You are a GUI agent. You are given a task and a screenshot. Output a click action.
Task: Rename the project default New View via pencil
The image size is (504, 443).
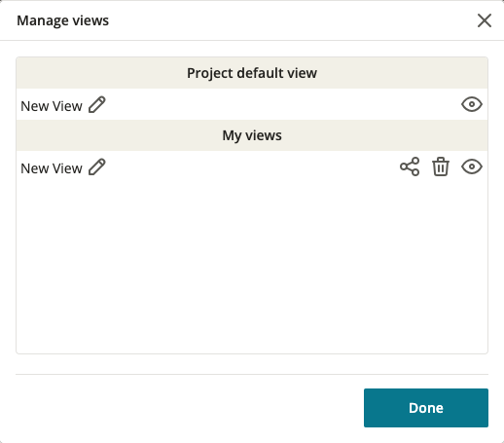click(97, 104)
